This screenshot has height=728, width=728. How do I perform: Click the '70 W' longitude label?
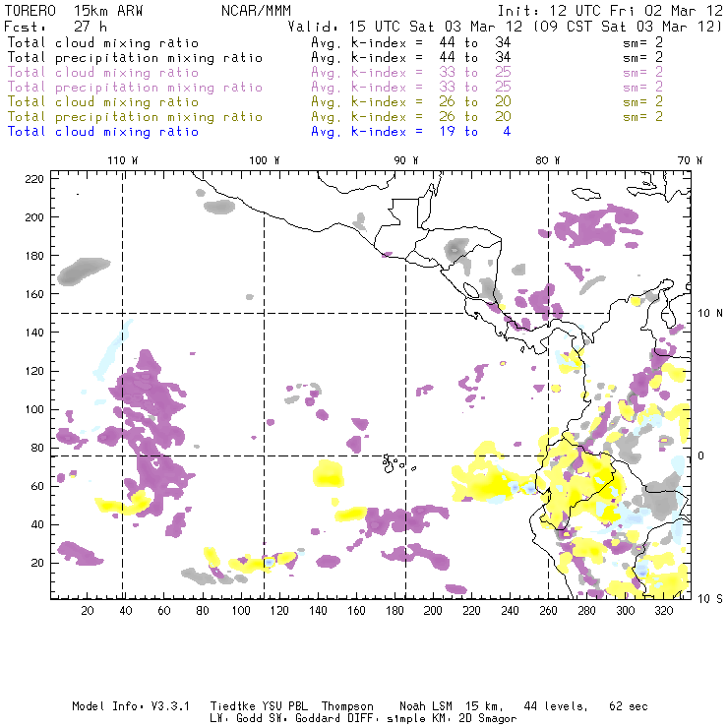click(690, 160)
